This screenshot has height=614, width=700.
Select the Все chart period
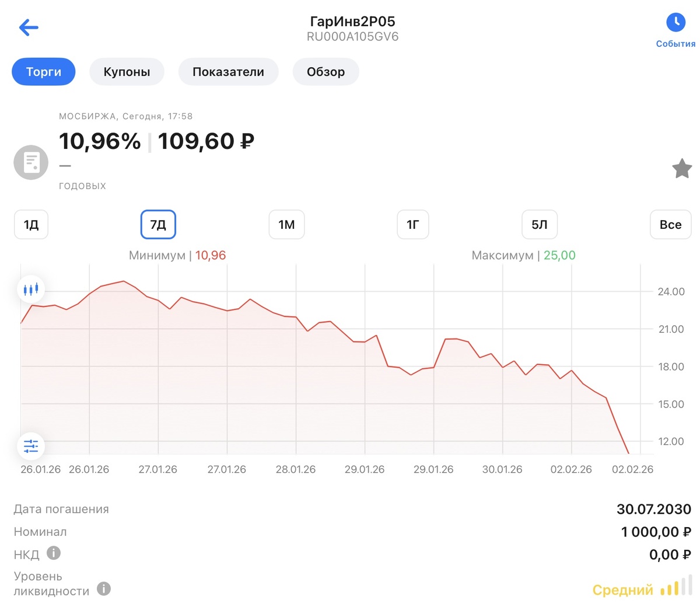[x=671, y=225]
